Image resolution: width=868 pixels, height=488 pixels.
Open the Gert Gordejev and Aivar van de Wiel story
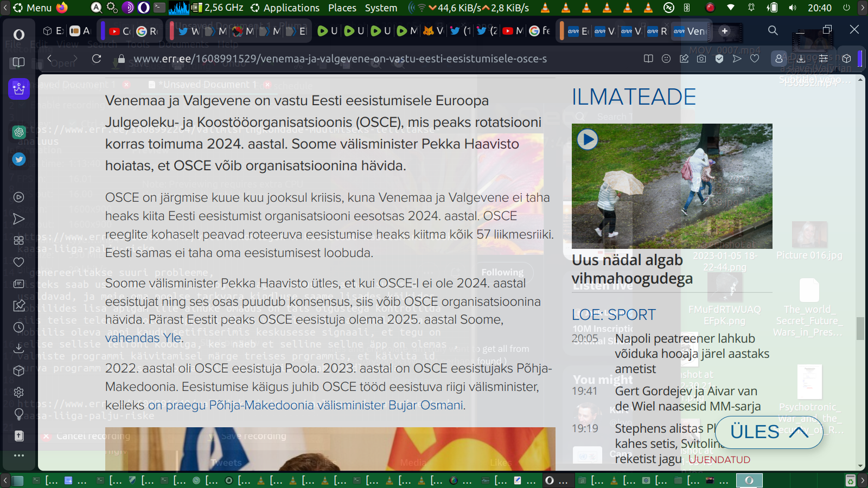point(687,399)
